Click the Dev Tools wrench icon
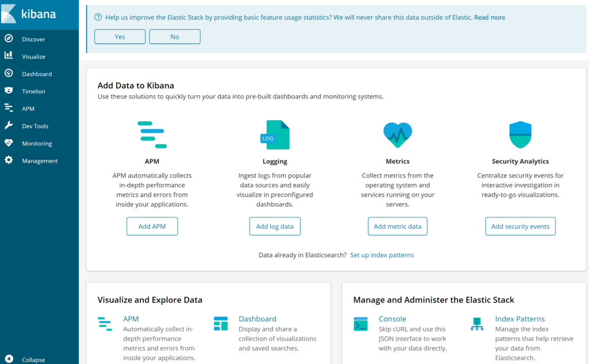This screenshot has height=364, width=589. point(9,125)
